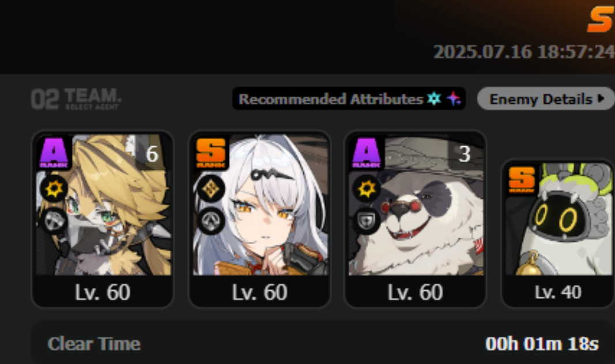Click the A-rank badge on the panda agent
This screenshot has height=364, width=615.
click(x=367, y=153)
